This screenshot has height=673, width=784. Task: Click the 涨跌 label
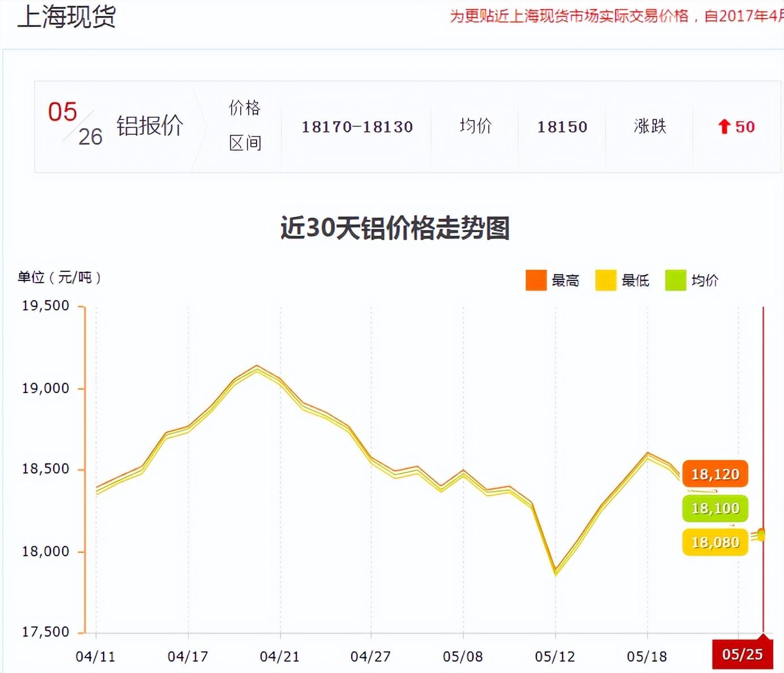click(650, 126)
